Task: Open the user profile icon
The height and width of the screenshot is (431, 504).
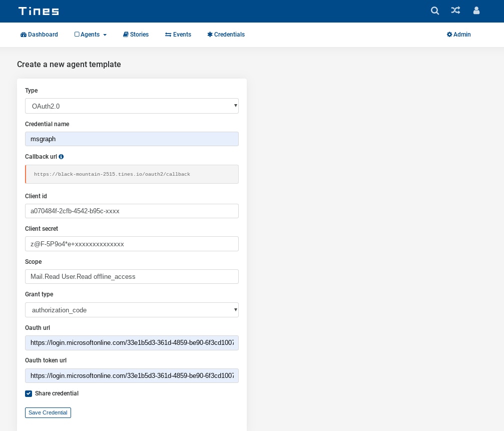Action: (x=476, y=11)
